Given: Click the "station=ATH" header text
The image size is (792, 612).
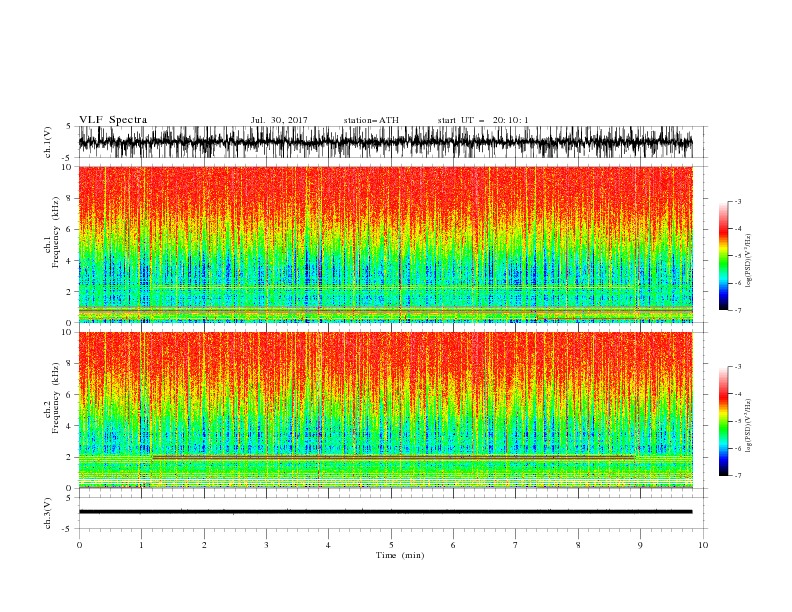Looking at the screenshot, I should tap(371, 120).
